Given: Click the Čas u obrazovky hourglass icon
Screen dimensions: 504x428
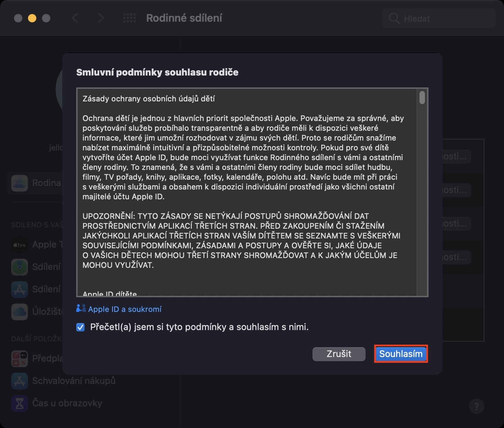Looking at the screenshot, I should (x=20, y=404).
